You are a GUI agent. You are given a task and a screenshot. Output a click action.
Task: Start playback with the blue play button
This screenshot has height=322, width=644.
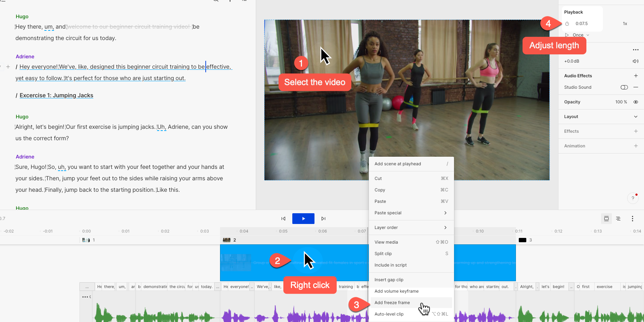(303, 219)
